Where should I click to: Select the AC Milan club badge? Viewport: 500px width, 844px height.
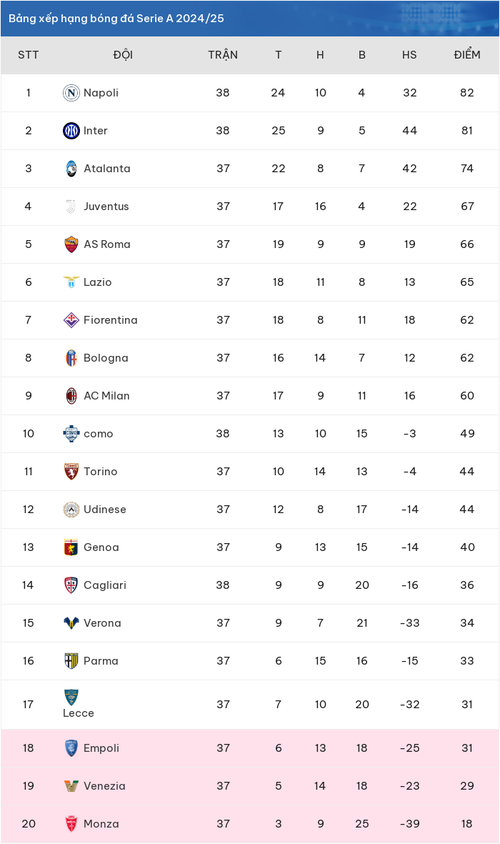tap(71, 396)
